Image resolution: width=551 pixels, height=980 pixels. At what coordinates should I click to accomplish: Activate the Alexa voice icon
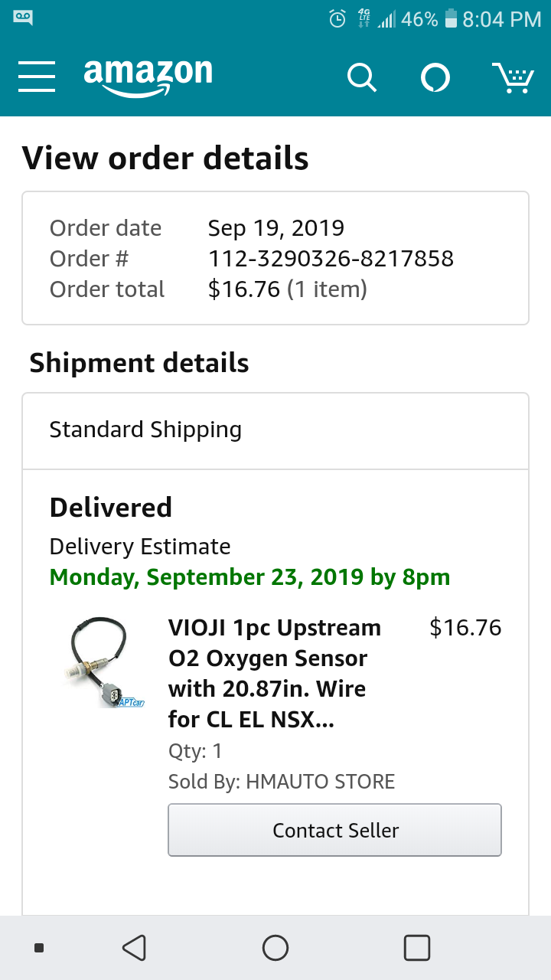click(435, 77)
